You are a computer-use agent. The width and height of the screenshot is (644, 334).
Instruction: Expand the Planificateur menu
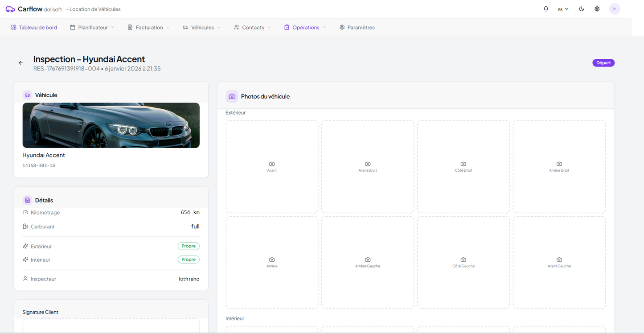(x=92, y=27)
